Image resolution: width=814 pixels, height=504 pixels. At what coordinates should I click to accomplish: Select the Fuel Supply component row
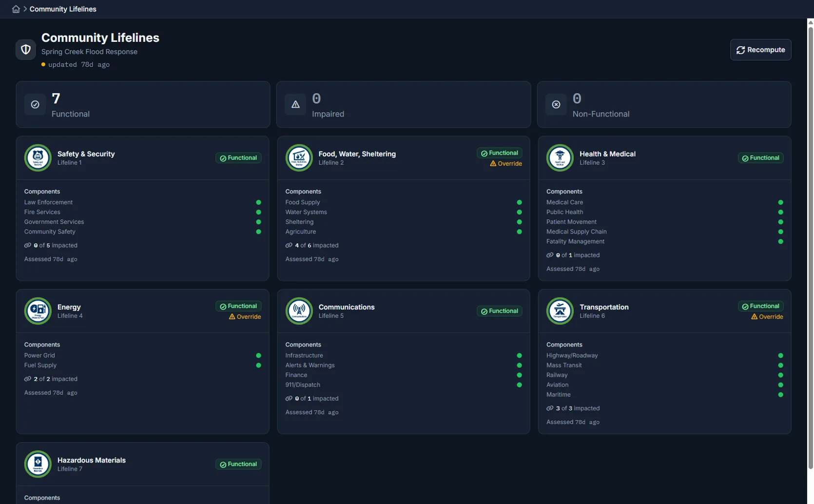click(143, 365)
